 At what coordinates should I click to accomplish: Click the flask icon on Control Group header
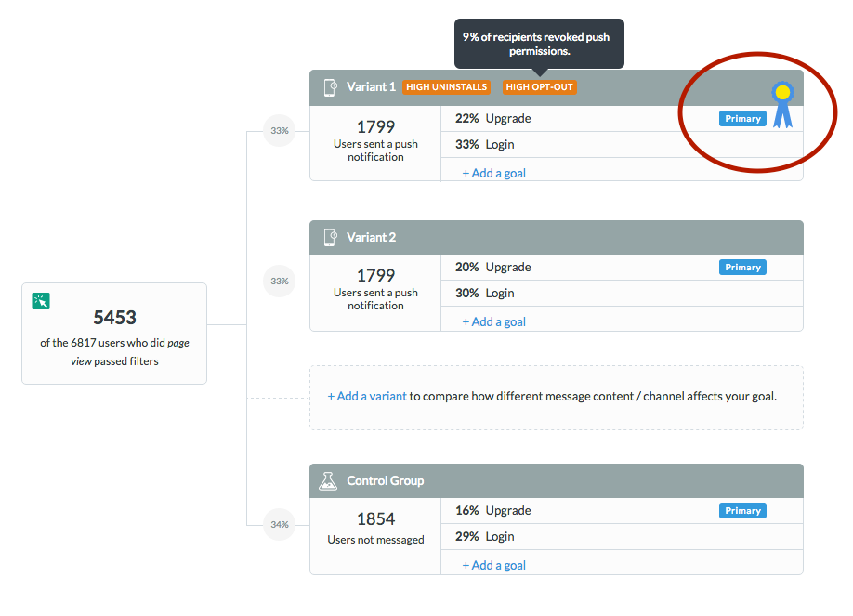[329, 480]
